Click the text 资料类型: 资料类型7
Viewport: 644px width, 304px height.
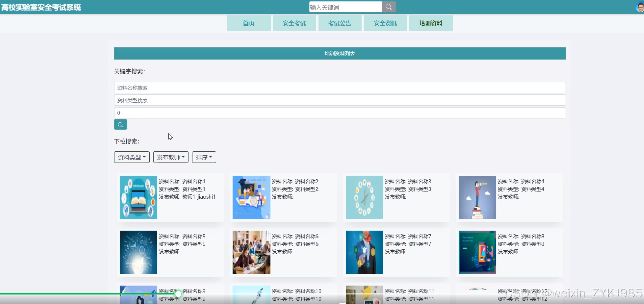(x=408, y=244)
